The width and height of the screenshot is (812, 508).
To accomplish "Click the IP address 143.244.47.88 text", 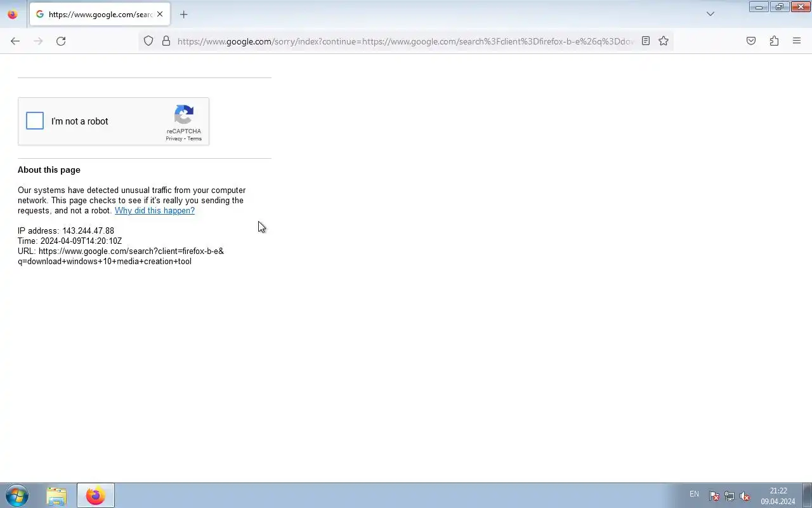I will [66, 231].
